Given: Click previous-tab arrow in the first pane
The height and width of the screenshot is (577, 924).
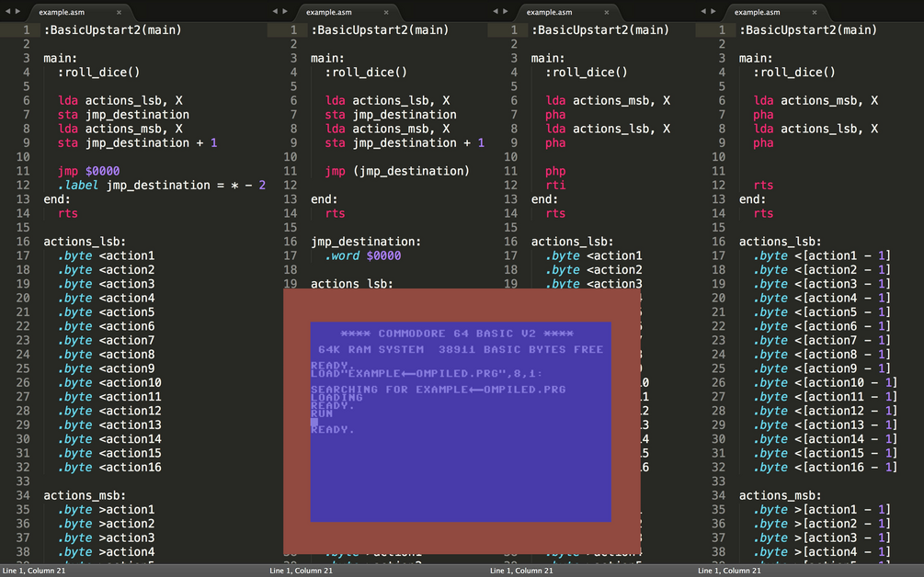Looking at the screenshot, I should click(x=7, y=11).
